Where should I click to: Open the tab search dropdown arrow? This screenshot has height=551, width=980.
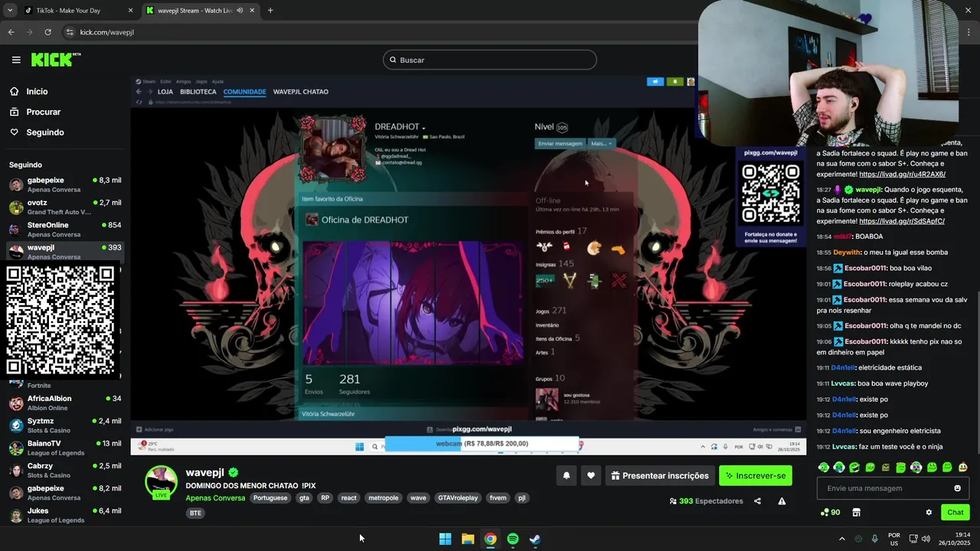(x=10, y=11)
